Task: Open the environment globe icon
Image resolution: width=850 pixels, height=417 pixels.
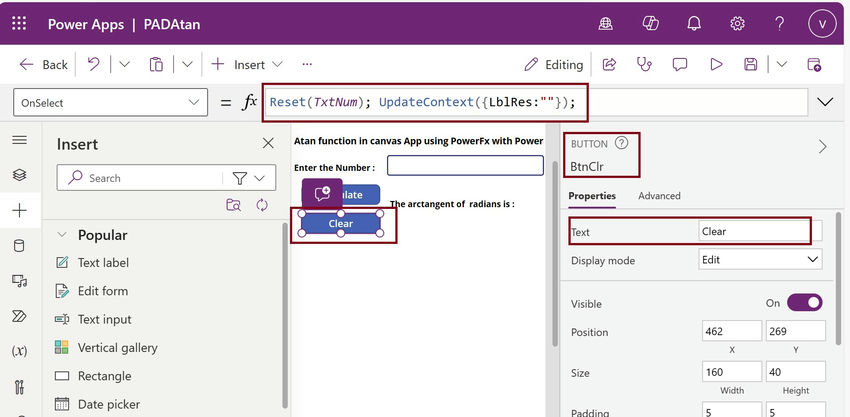Action: (x=606, y=24)
